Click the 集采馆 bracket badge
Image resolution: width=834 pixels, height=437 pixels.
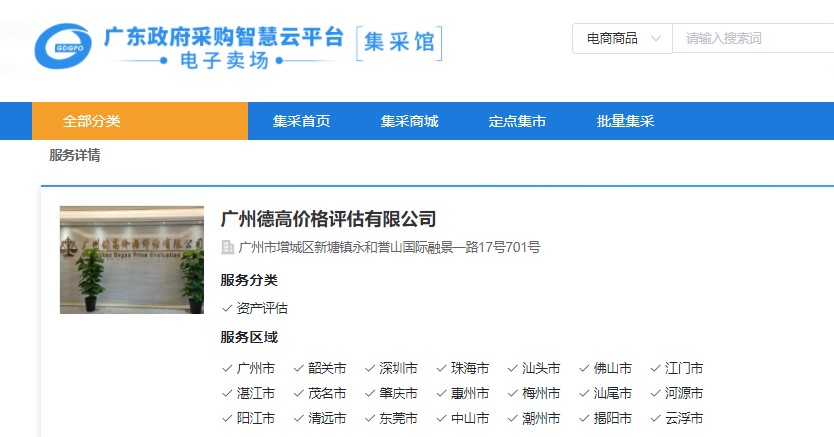tap(398, 45)
